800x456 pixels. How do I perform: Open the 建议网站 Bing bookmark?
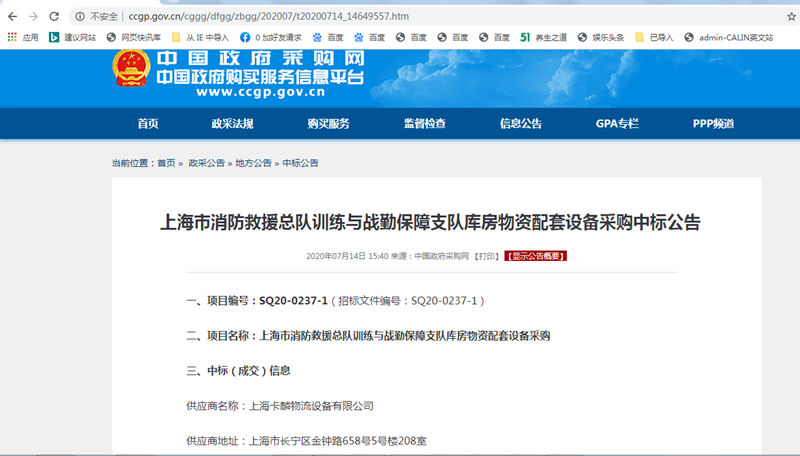72,37
